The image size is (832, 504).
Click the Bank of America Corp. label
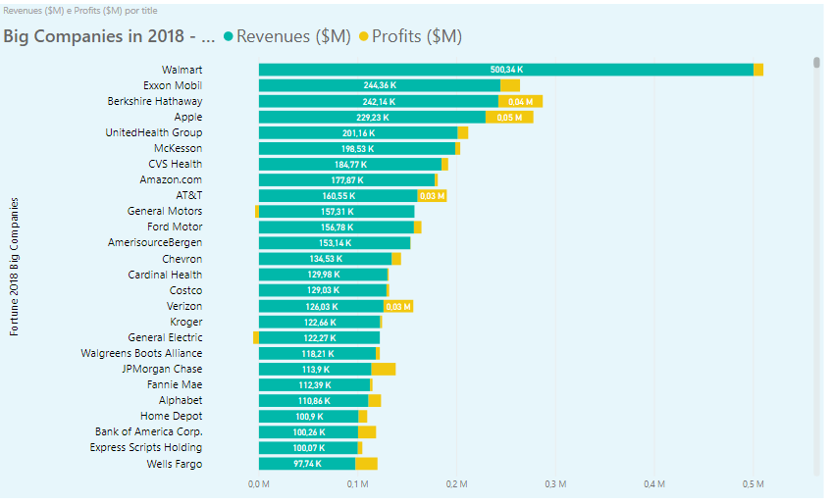[148, 431]
